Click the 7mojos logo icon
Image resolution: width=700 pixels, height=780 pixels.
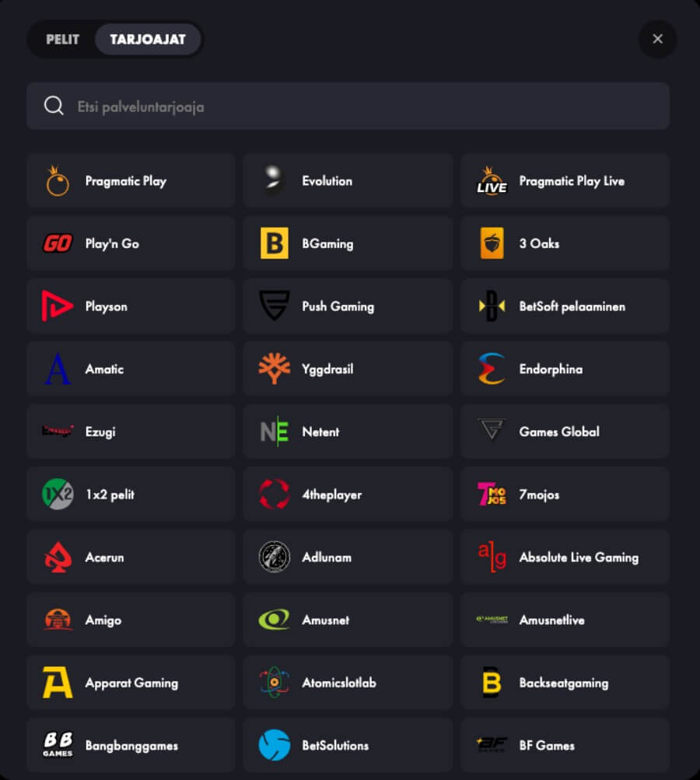coord(492,494)
